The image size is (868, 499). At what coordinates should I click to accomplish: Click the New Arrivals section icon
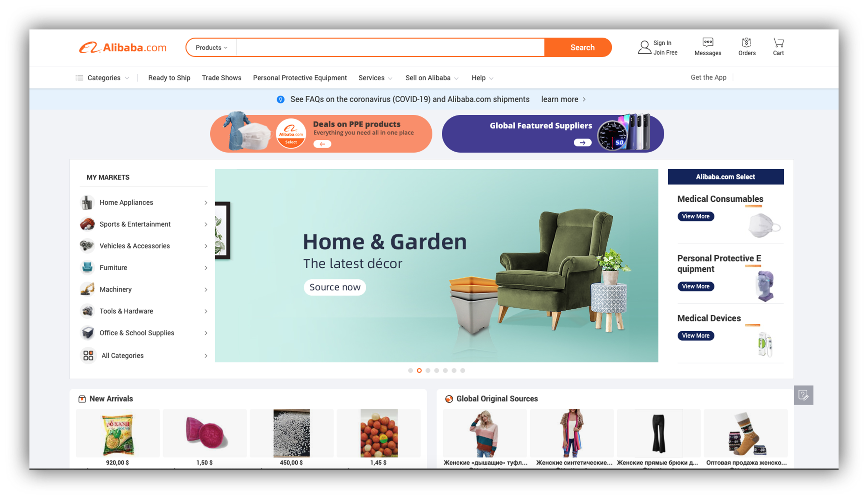click(82, 398)
